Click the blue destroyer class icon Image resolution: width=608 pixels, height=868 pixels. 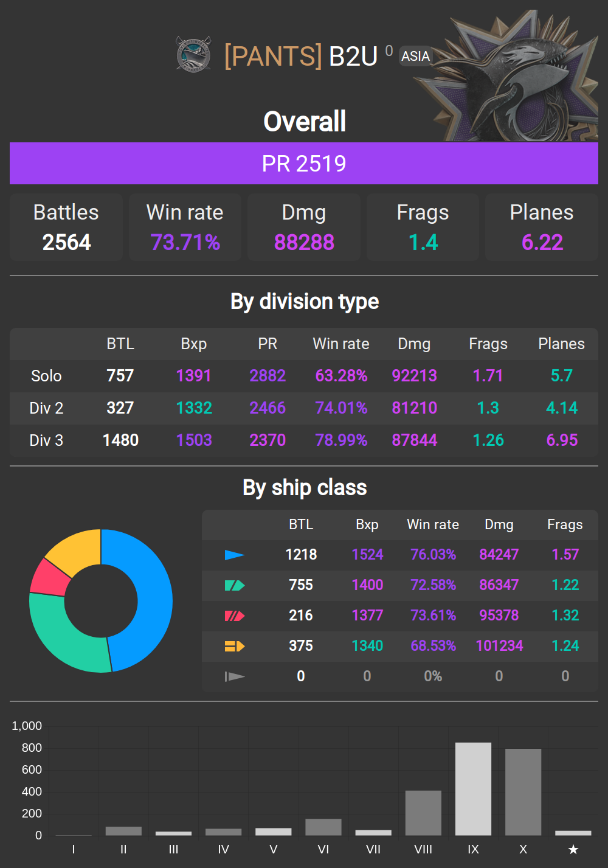[x=234, y=555]
